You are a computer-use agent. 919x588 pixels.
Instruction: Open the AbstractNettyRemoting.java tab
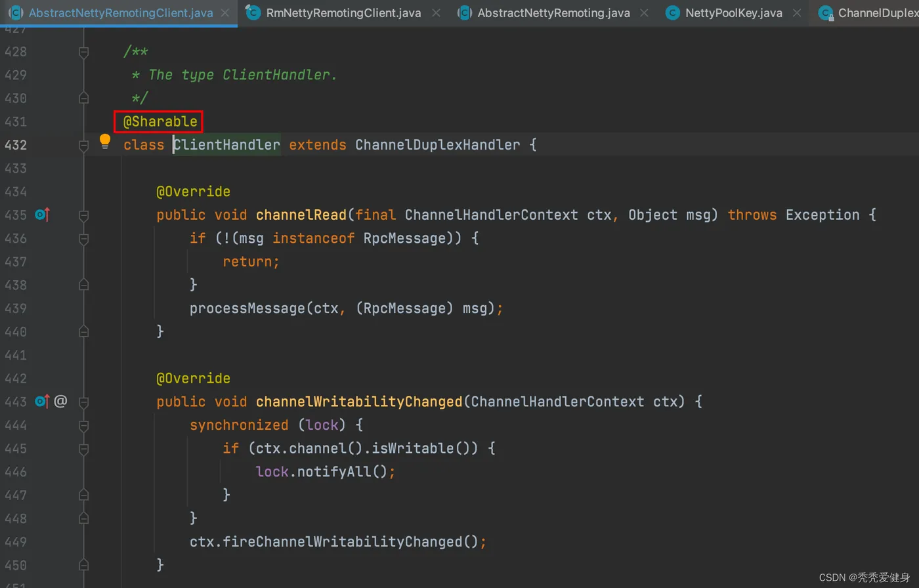tap(554, 12)
